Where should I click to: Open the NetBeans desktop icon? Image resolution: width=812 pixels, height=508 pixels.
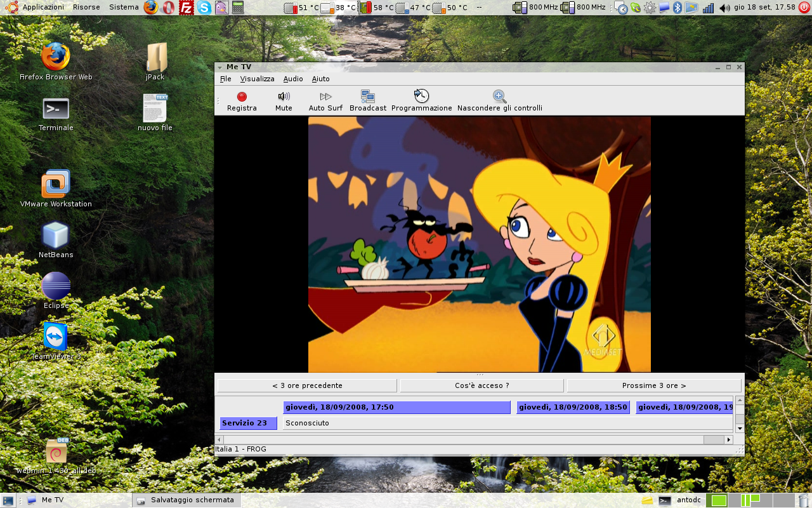(x=56, y=236)
